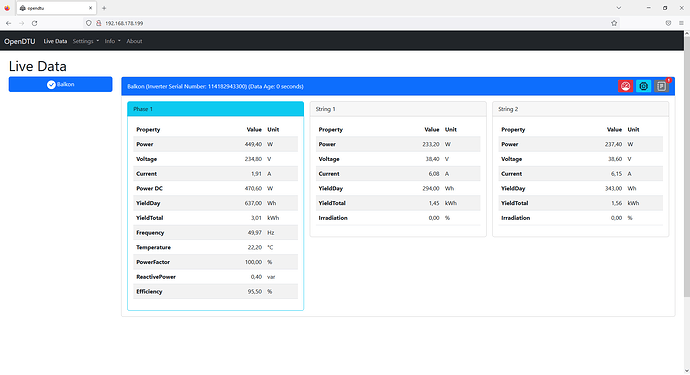This screenshot has height=375, width=690.
Task: Select String 1 Power value 233,20
Action: pyautogui.click(x=430, y=144)
